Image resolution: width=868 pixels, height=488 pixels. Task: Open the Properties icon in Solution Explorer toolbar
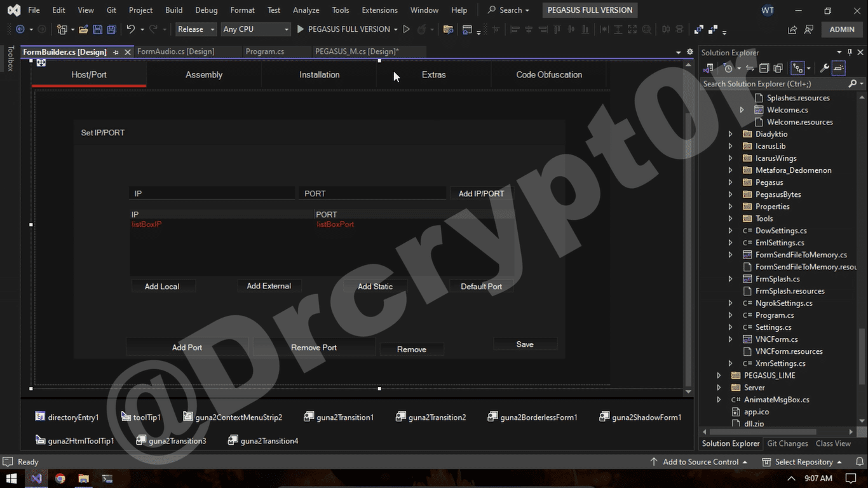pos(825,68)
